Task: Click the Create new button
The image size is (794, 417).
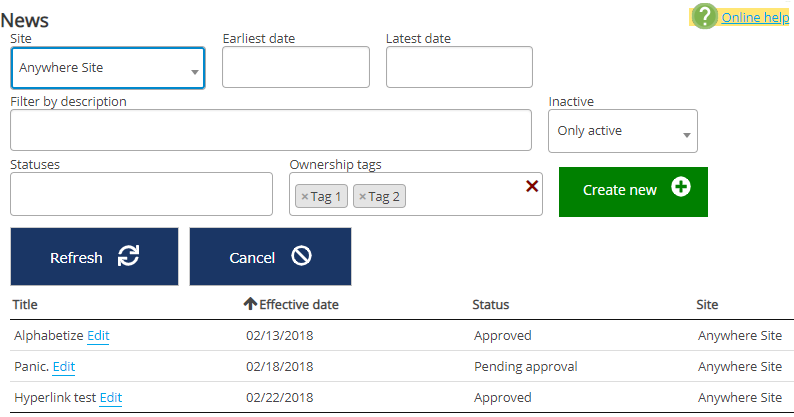Action: pos(633,191)
